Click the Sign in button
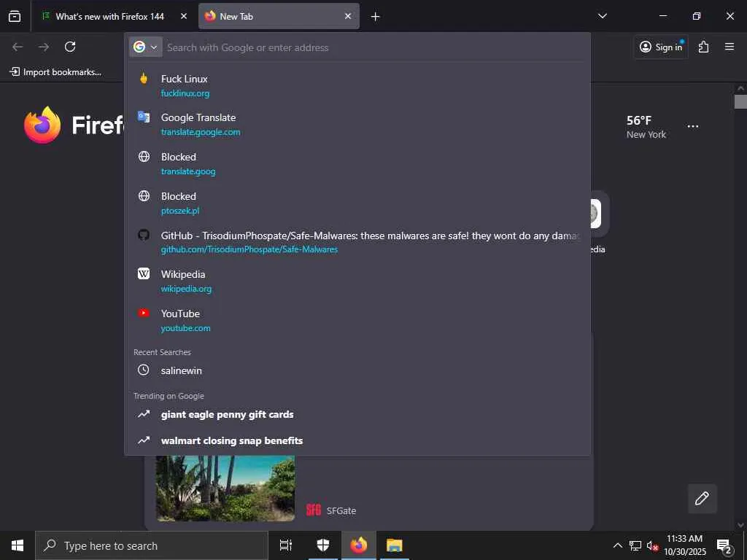The image size is (747, 560). pyautogui.click(x=661, y=47)
